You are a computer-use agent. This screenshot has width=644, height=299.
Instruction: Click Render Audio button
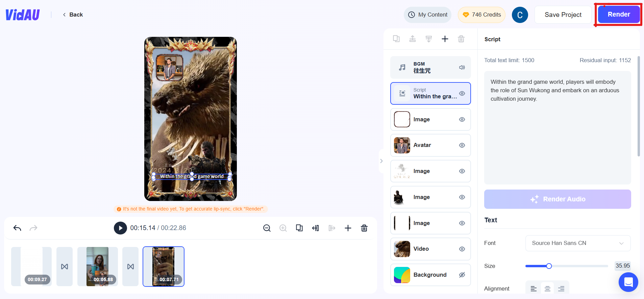558,199
